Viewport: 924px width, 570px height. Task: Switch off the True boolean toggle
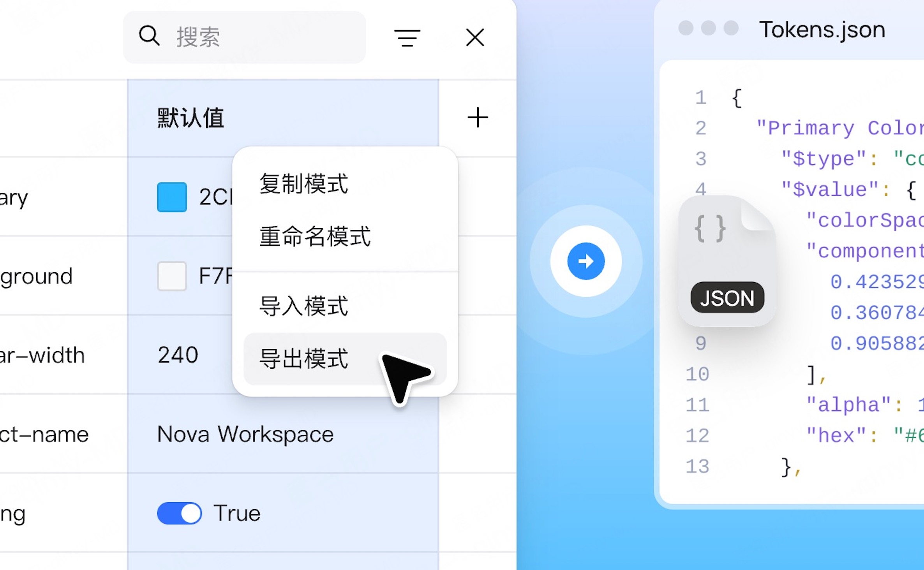(179, 513)
